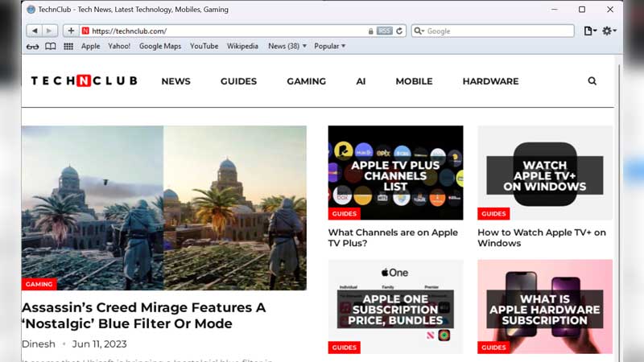
Task: Click the site favicon in address bar
Action: [x=85, y=31]
